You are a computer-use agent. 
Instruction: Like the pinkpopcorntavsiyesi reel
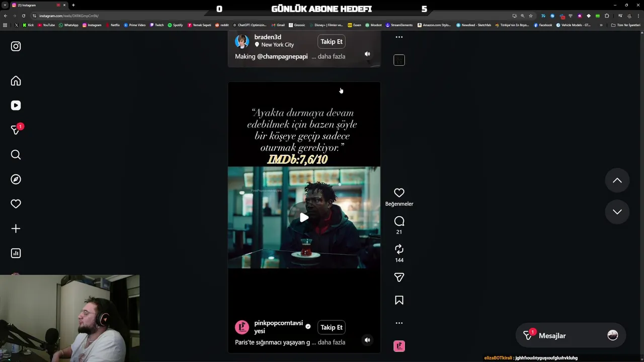coord(399,193)
